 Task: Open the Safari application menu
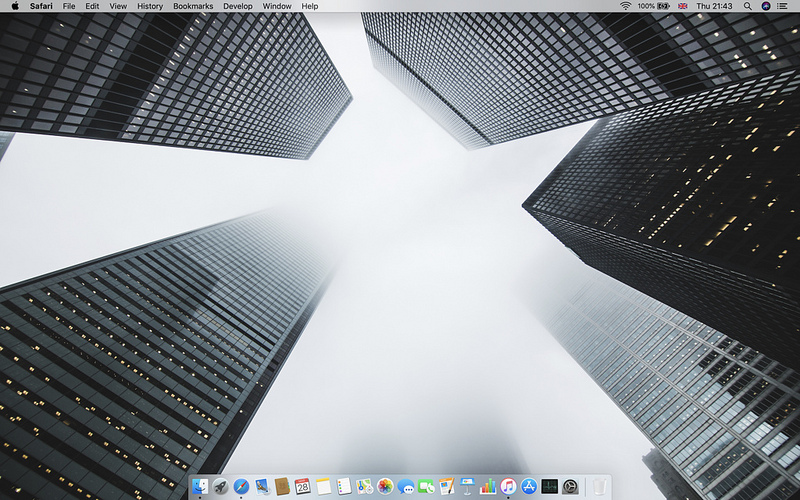41,6
